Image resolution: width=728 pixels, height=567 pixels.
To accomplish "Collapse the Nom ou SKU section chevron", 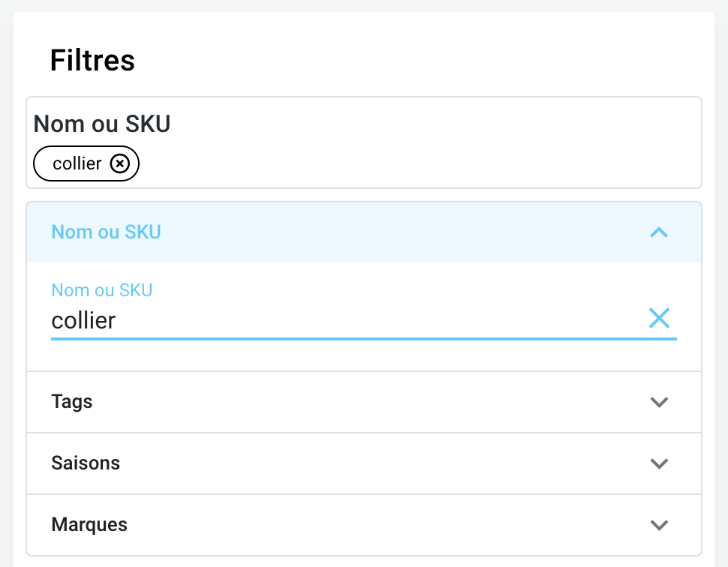I will tap(659, 232).
